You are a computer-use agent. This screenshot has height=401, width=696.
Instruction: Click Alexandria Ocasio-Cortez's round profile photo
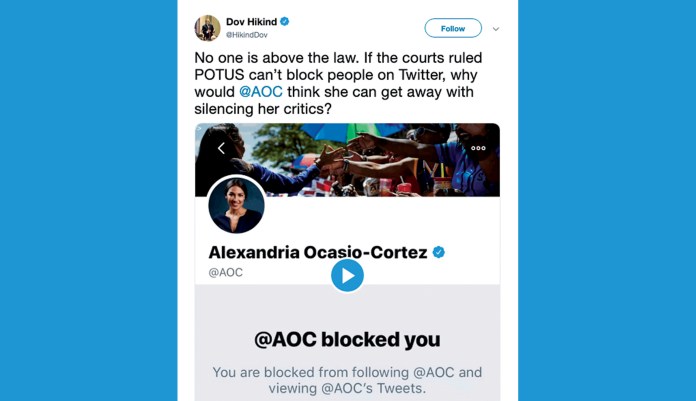[237, 206]
